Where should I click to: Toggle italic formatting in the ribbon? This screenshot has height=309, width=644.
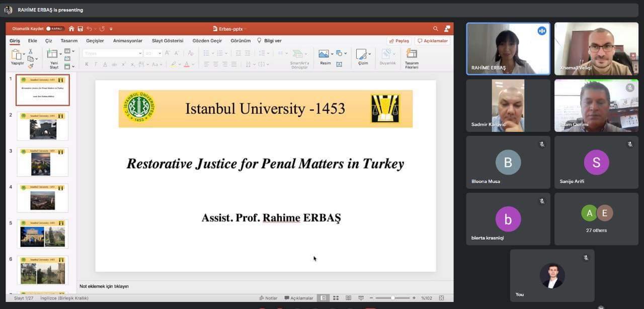[x=96, y=64]
